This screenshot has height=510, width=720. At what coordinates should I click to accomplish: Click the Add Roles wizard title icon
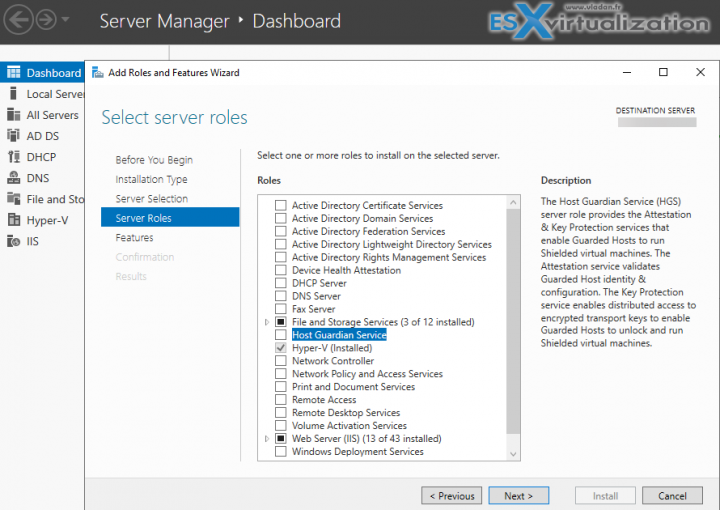(97, 73)
